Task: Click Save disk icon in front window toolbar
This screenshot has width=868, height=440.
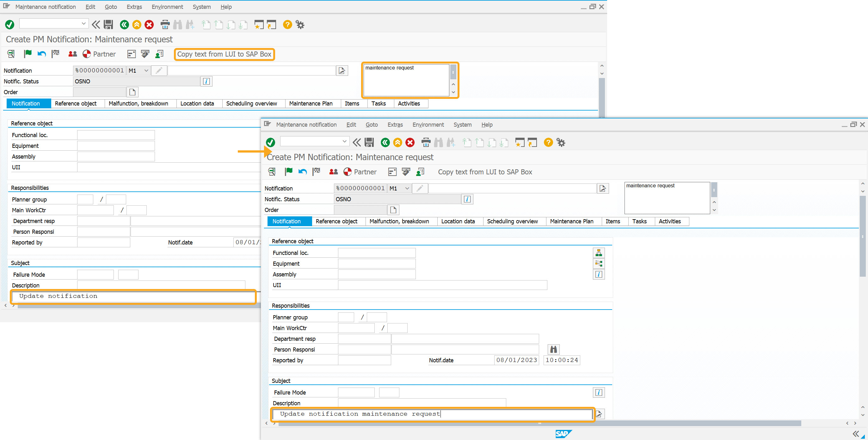Action: pyautogui.click(x=369, y=142)
